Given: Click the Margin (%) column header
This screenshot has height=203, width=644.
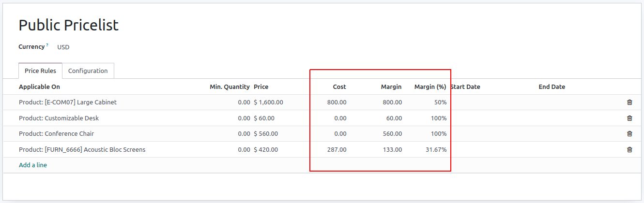Looking at the screenshot, I should (x=430, y=87).
